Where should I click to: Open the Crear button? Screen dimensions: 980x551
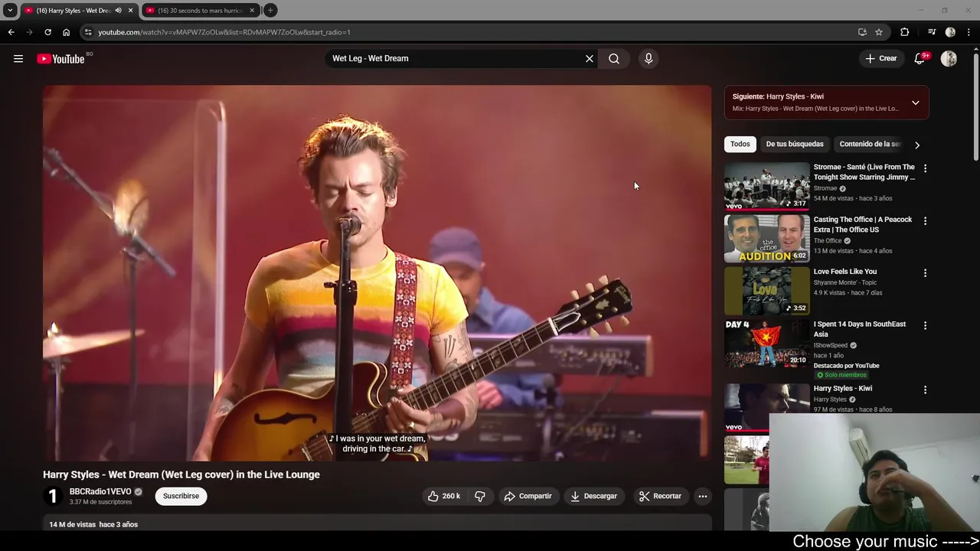click(x=881, y=59)
